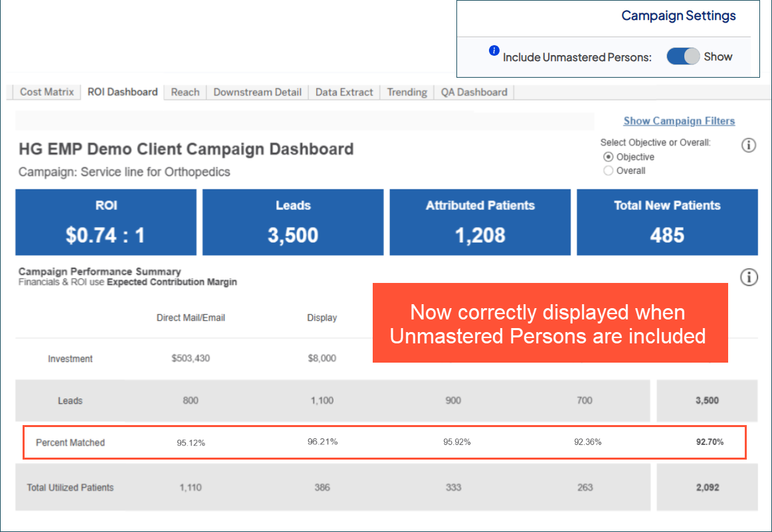Click the Direct Mail/Email column header
This screenshot has height=532, width=772.
coord(191,318)
